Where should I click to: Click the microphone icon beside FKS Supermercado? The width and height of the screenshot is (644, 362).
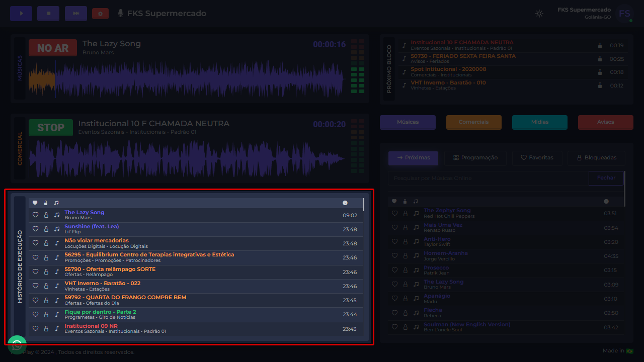coord(121,14)
